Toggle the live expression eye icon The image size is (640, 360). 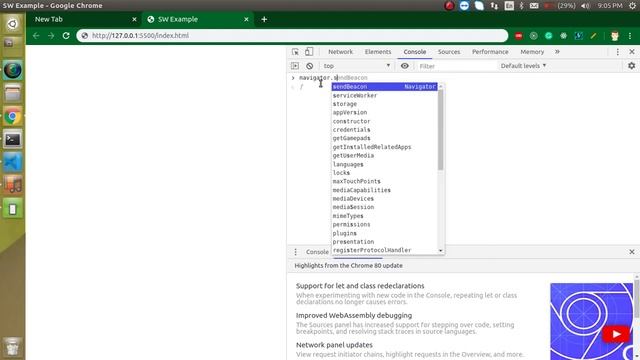404,66
